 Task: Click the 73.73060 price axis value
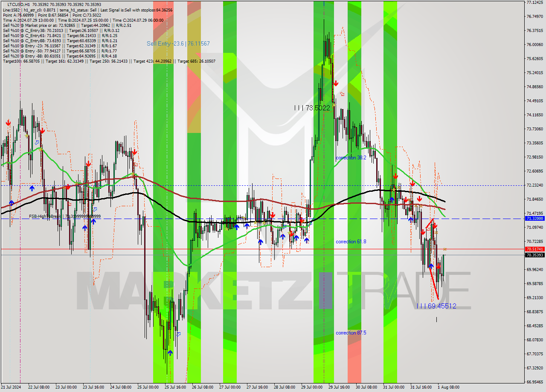coord(534,129)
